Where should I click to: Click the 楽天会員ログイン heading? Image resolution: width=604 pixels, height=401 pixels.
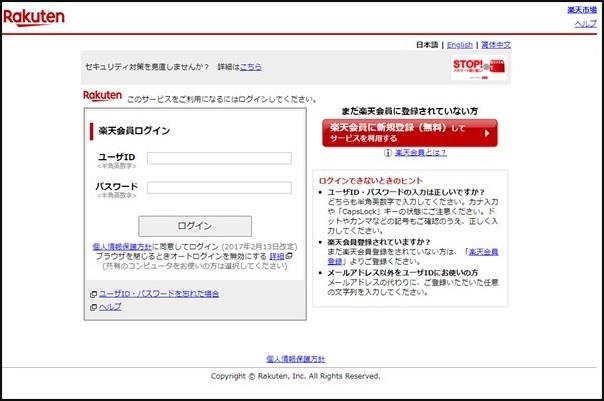coord(134,131)
